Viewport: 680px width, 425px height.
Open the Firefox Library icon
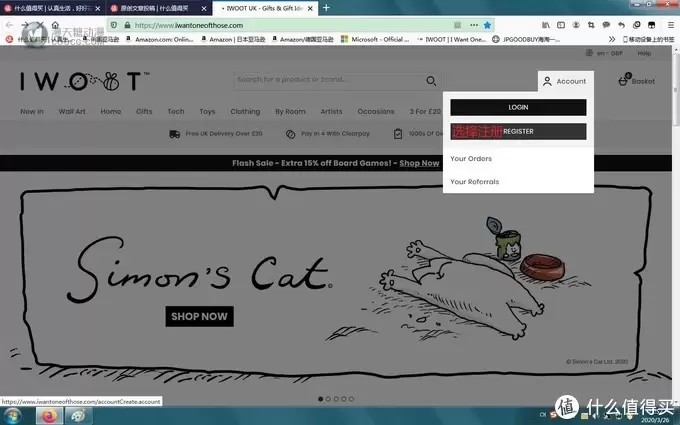[x=546, y=25]
